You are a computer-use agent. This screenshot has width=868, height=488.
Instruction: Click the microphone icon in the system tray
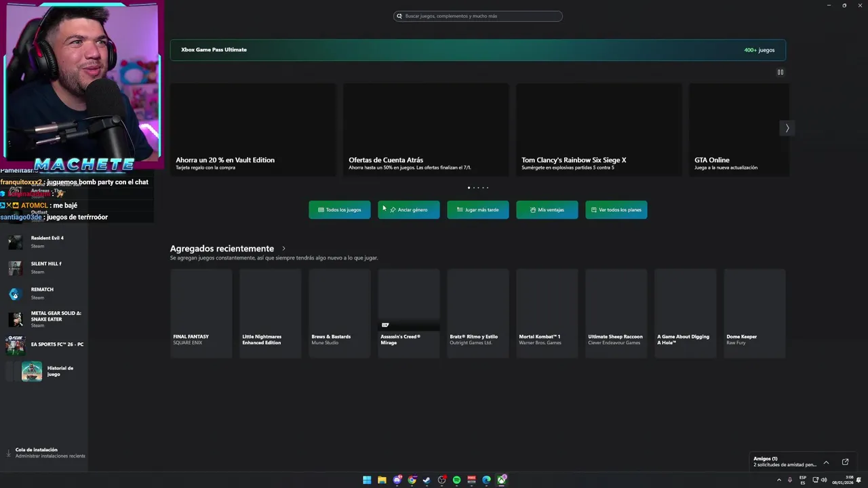coord(789,480)
